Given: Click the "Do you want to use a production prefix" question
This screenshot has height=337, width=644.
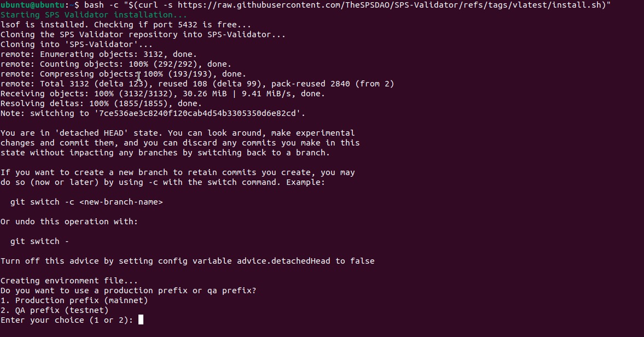Looking at the screenshot, I should [x=128, y=290].
